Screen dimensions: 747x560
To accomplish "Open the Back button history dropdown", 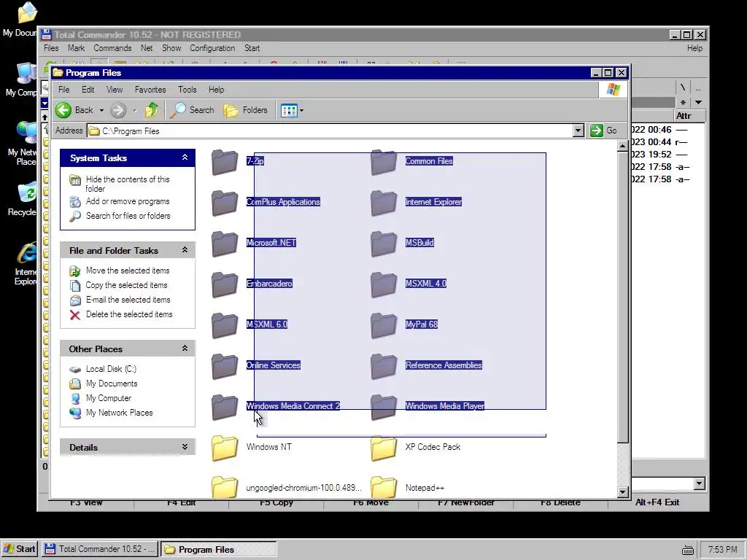I will pos(101,111).
